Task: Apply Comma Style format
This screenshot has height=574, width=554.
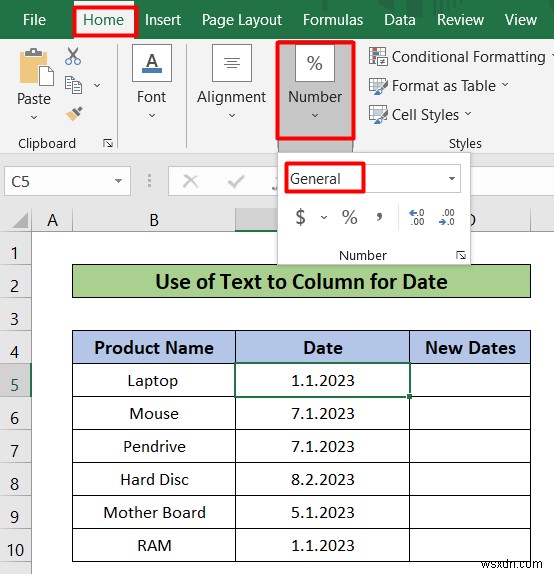Action: click(379, 217)
